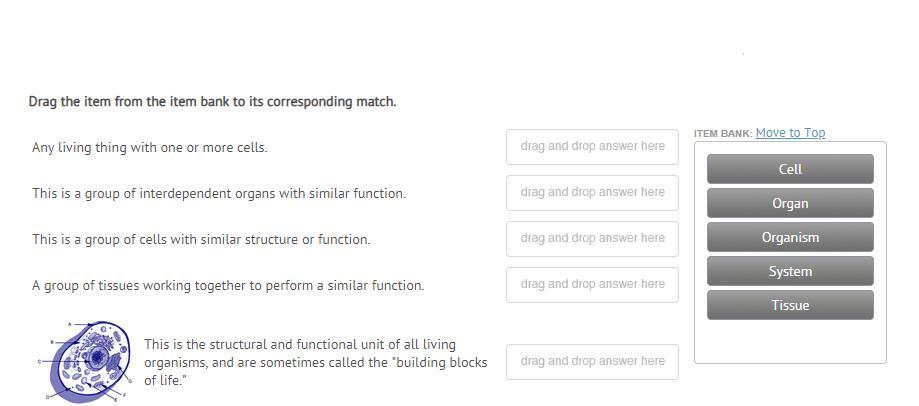The image size is (919, 406).
Task: Click drop box for group of cells definition
Action: tap(592, 238)
